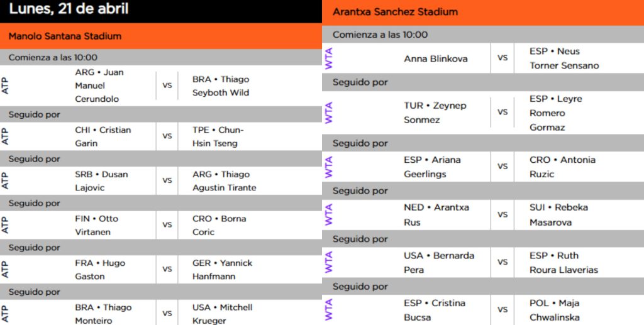The height and width of the screenshot is (325, 644).
Task: Click ATP label beside Cristian Garin match
Action: click(x=4, y=136)
